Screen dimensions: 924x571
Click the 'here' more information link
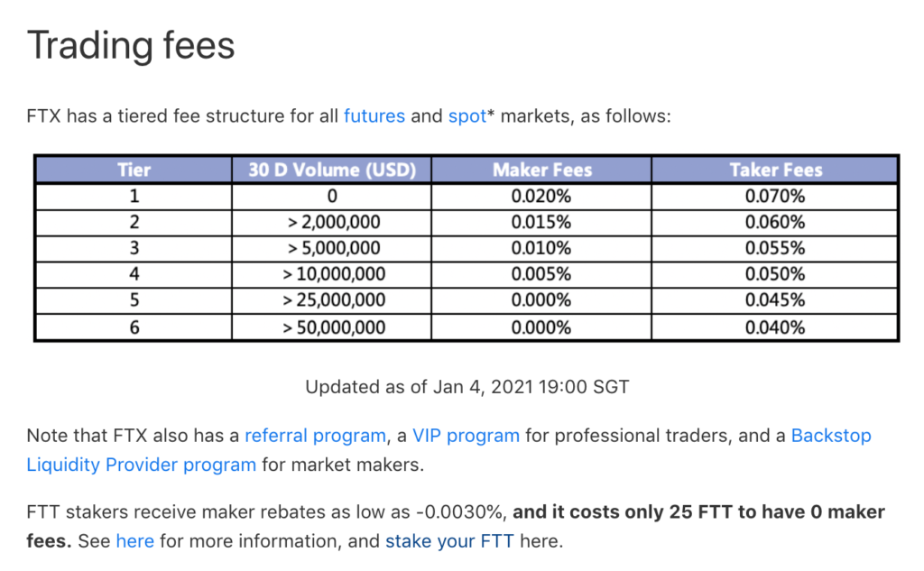(135, 541)
